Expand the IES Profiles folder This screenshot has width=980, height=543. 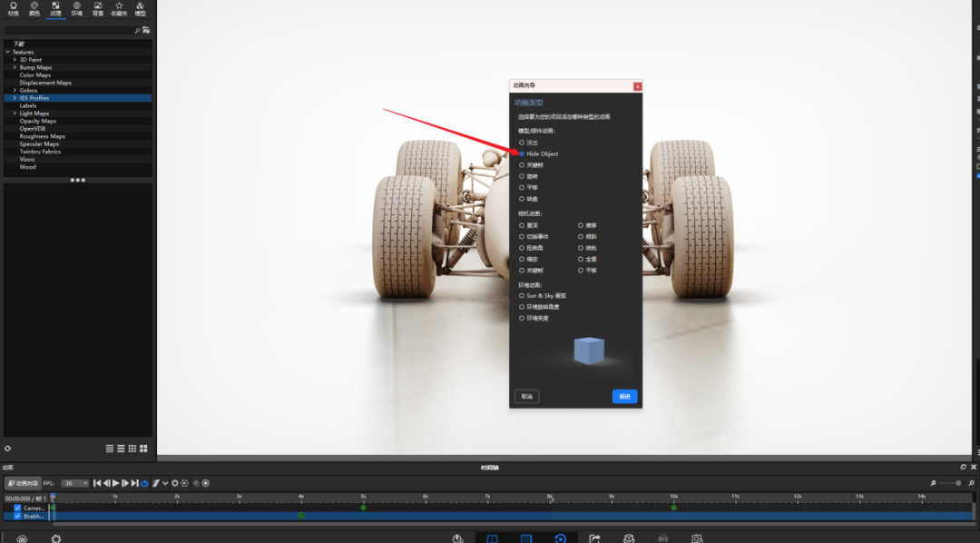15,97
